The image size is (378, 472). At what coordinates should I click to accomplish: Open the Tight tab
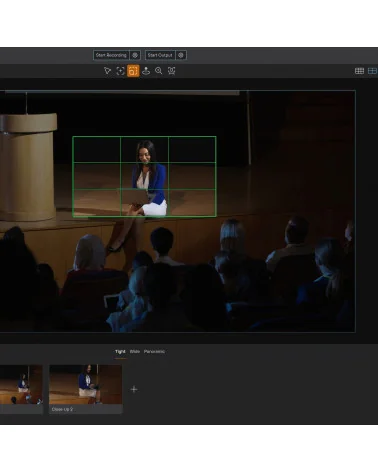click(120, 352)
